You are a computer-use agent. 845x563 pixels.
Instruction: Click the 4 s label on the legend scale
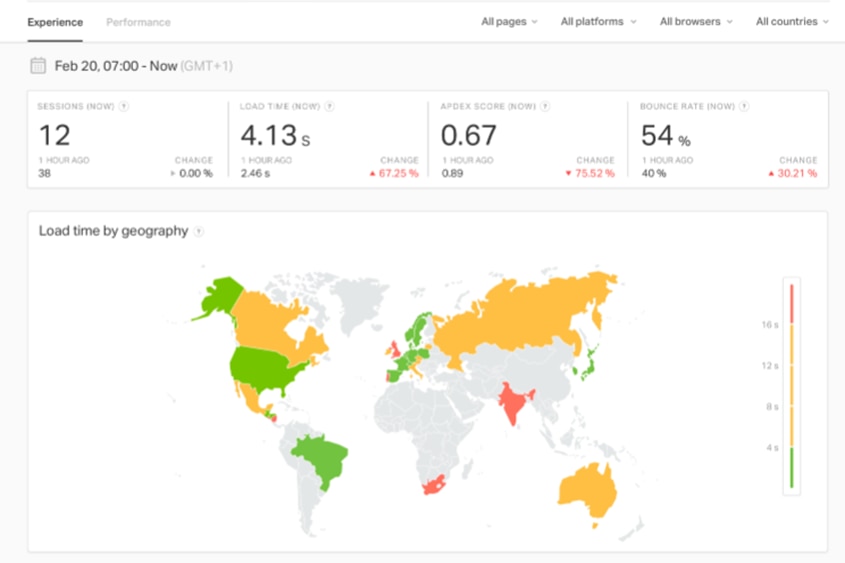click(x=772, y=447)
